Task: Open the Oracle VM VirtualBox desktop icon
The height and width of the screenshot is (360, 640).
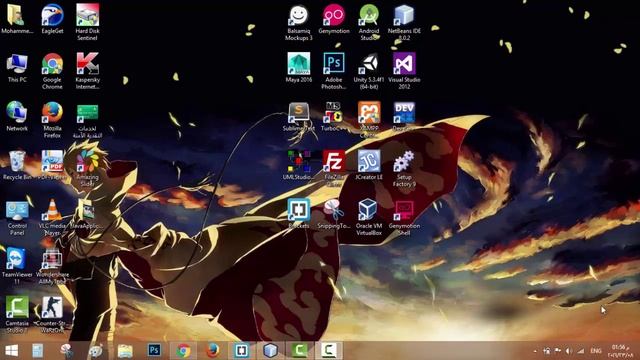Action: tap(369, 217)
